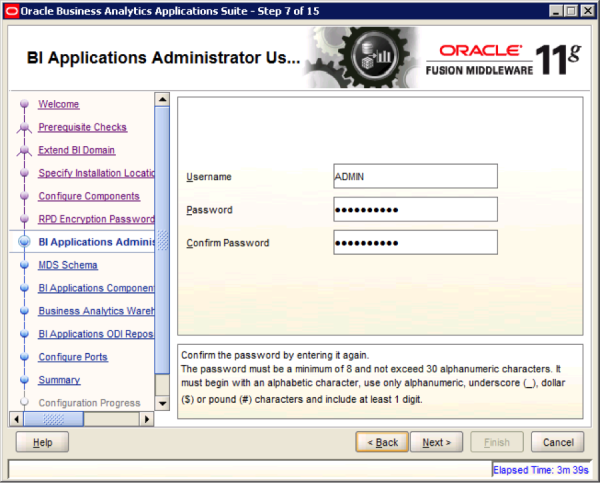600x483 pixels.
Task: Click the Confirm Password label
Action: coord(228,243)
